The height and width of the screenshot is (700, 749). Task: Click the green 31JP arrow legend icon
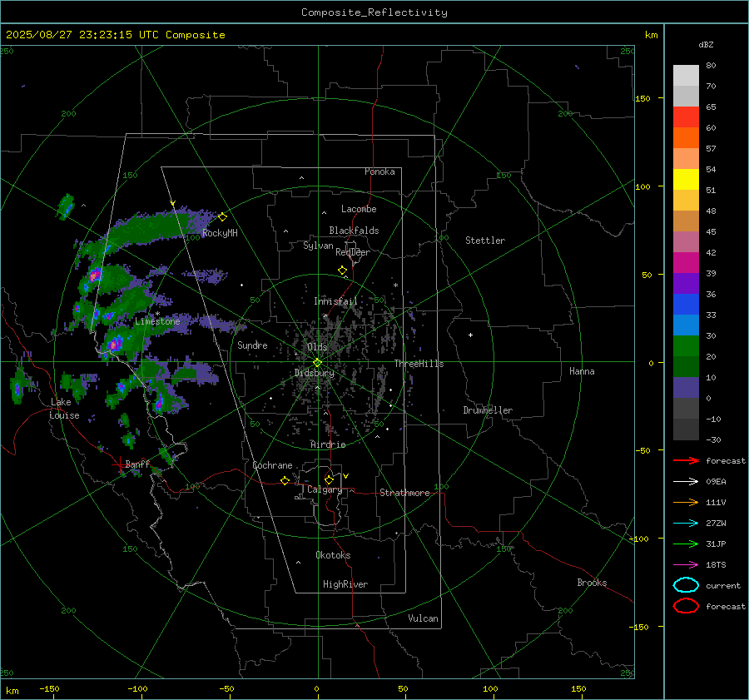point(686,544)
